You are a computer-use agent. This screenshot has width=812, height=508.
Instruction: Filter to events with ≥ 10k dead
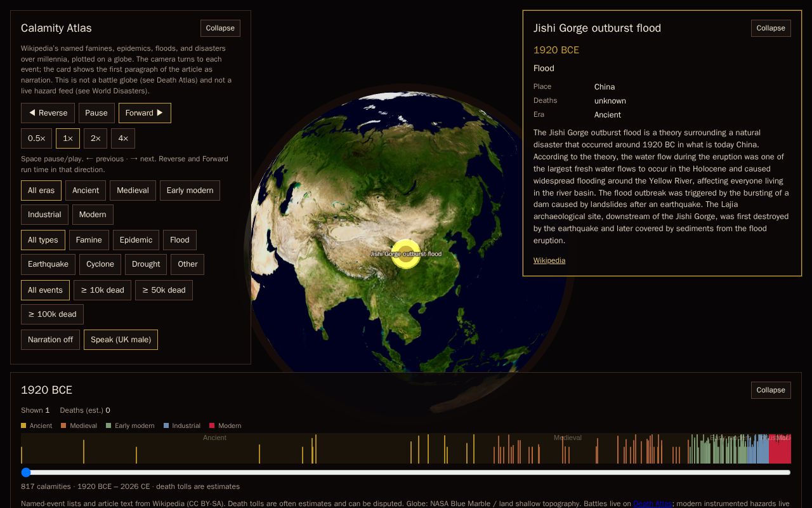click(102, 290)
